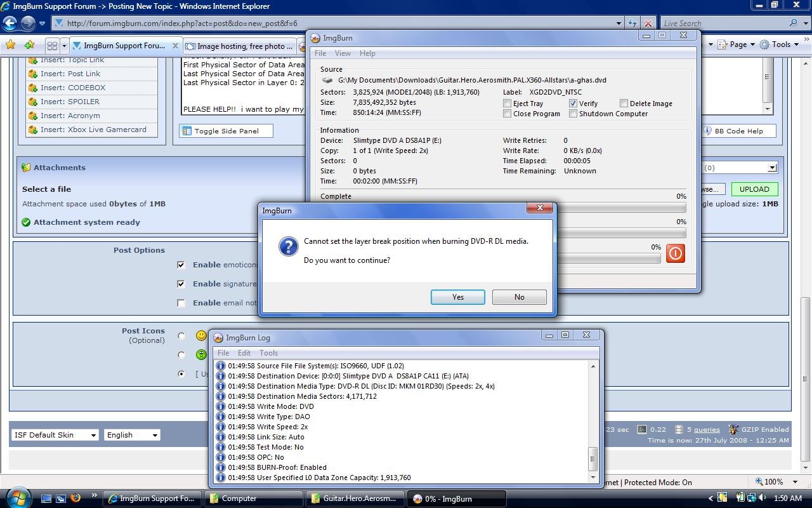Click the Live Search magnifier icon
Image resolution: width=812 pixels, height=508 pixels.
click(794, 23)
